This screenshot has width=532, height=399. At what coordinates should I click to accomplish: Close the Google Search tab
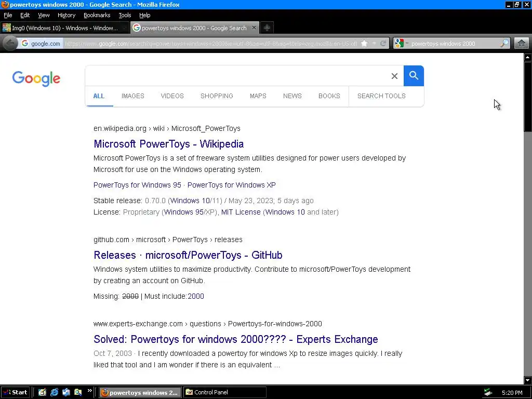[x=254, y=28]
